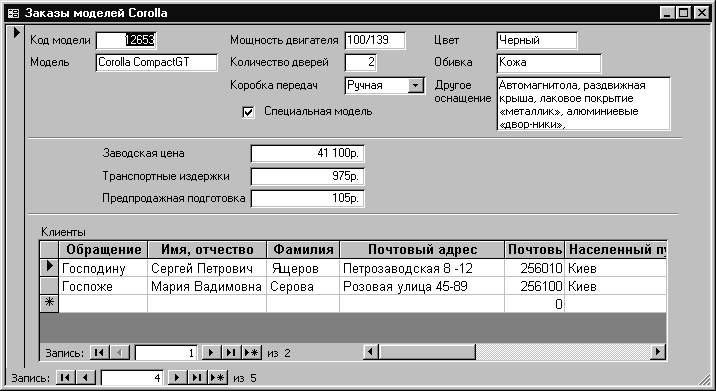Toggle the Специальная модель checkbox
716x391 pixels.
(248, 112)
